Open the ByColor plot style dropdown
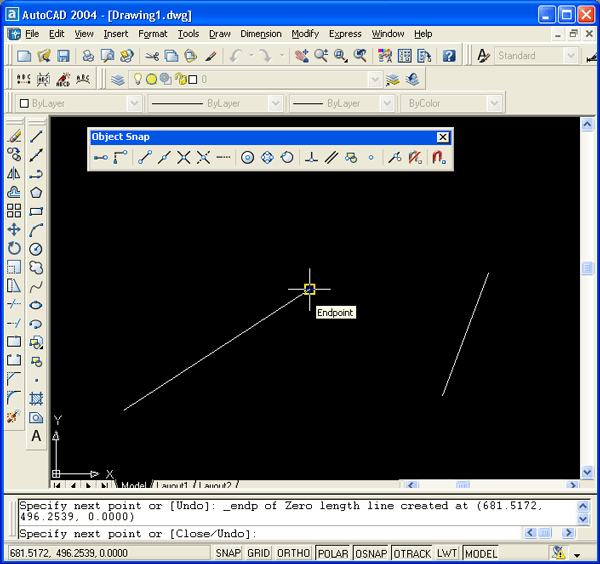This screenshot has width=600, height=564. [450, 103]
